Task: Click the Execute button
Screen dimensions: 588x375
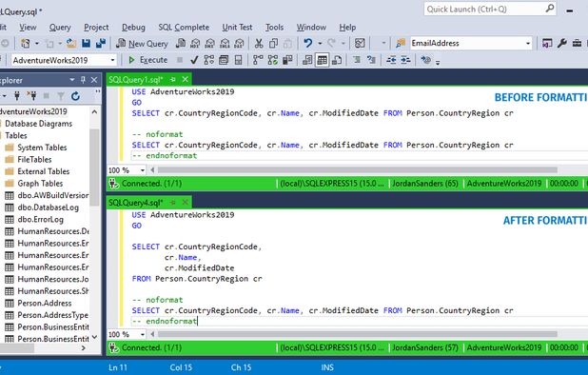Action: (148, 60)
